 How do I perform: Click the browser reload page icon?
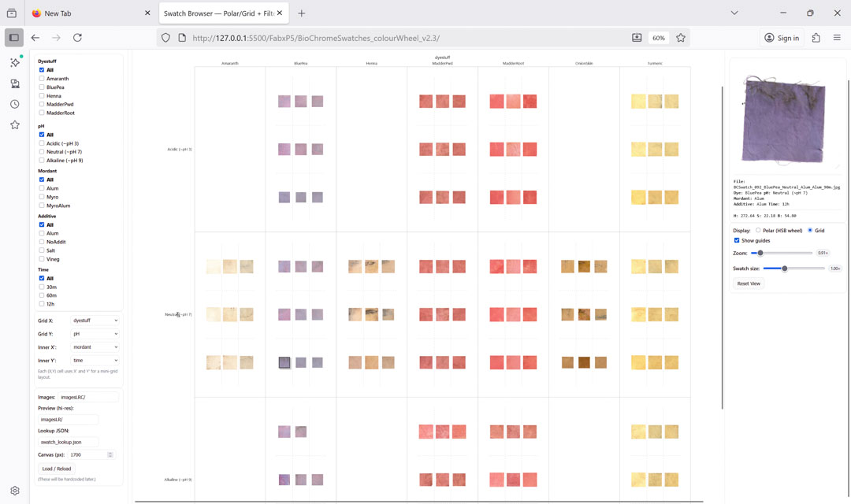pyautogui.click(x=77, y=38)
